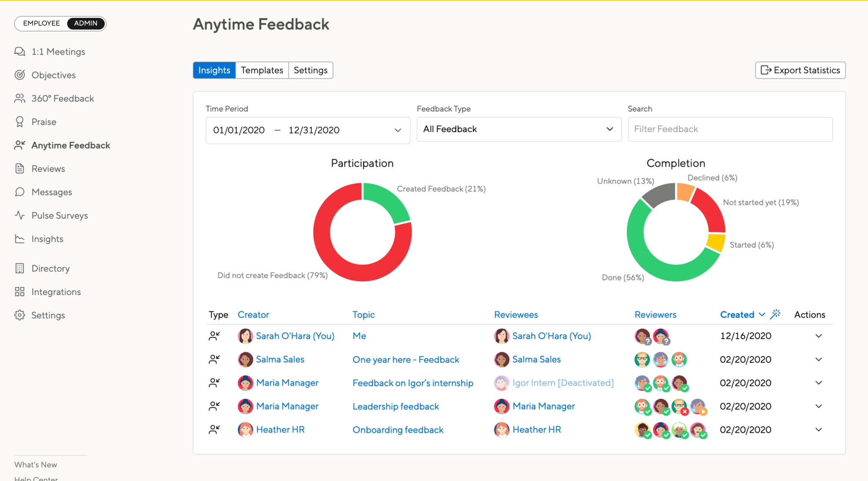Select the Reviews document icon

pyautogui.click(x=19, y=168)
